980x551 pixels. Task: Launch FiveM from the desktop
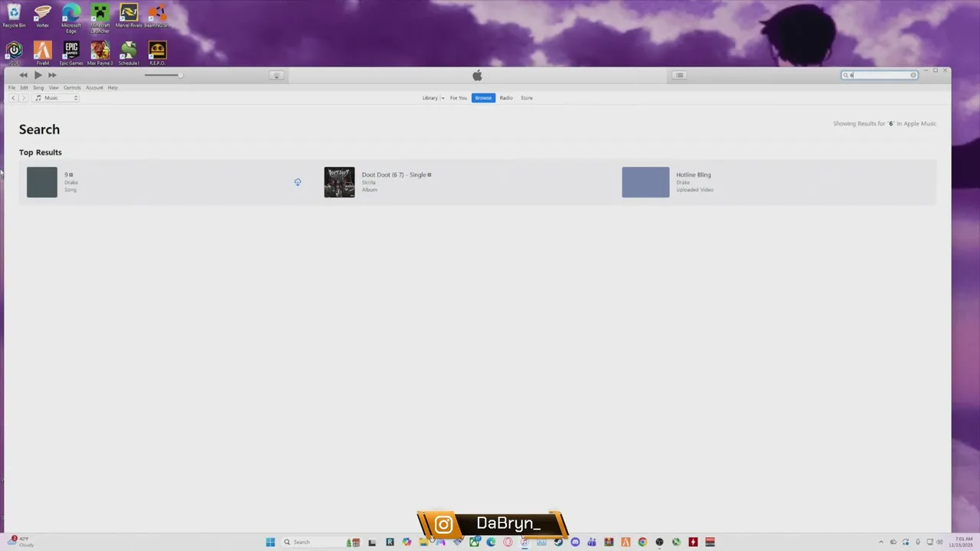pos(42,52)
